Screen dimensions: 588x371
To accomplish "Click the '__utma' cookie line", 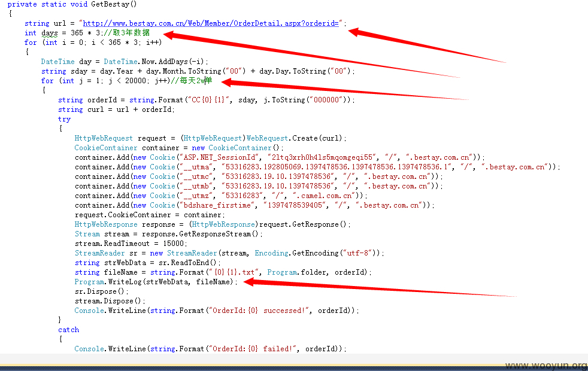I will click(317, 167).
